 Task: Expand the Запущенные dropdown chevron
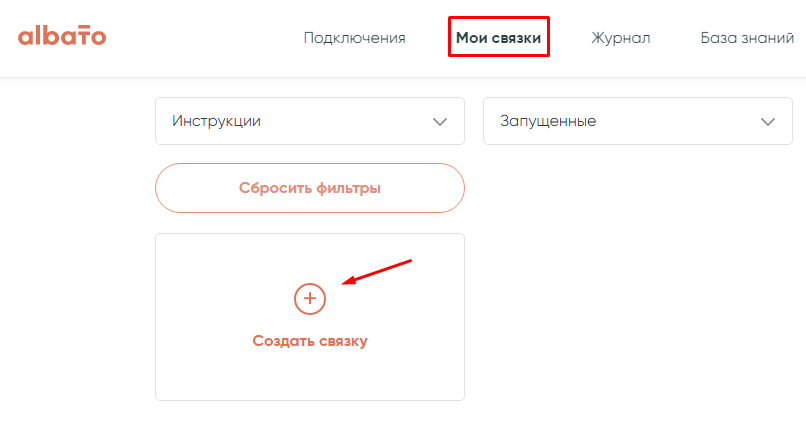tap(768, 121)
